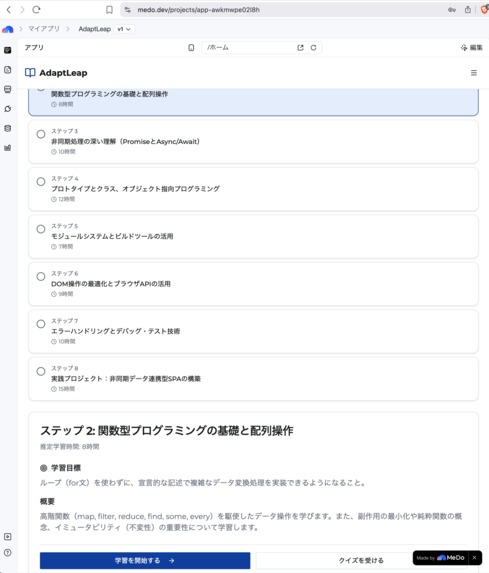Open the sidebar analytics chart icon
This screenshot has width=489, height=573.
(x=7, y=148)
